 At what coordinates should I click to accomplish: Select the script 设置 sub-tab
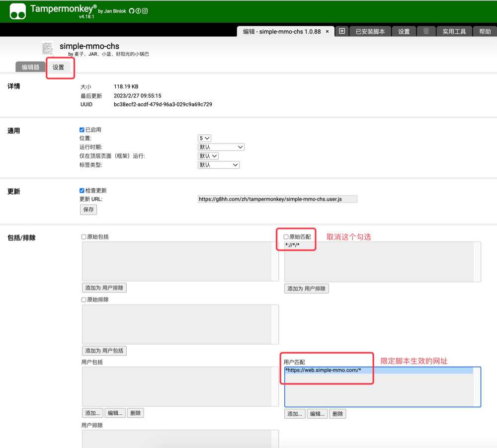(x=58, y=67)
